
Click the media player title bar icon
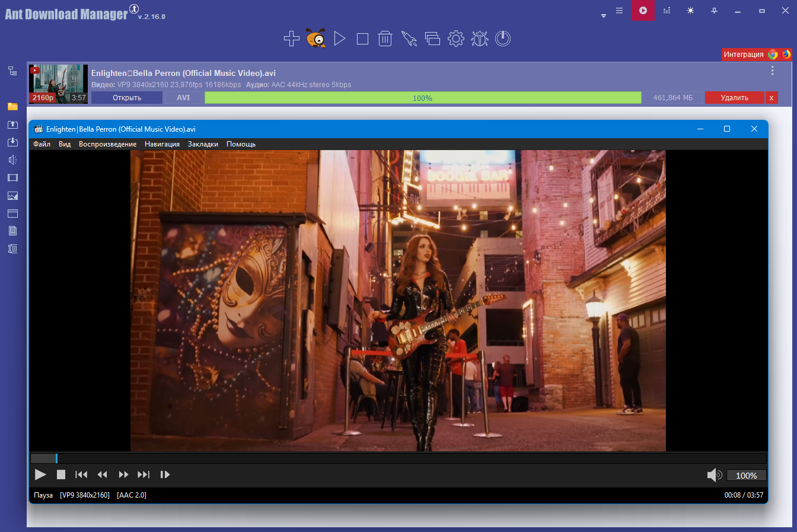coord(39,129)
